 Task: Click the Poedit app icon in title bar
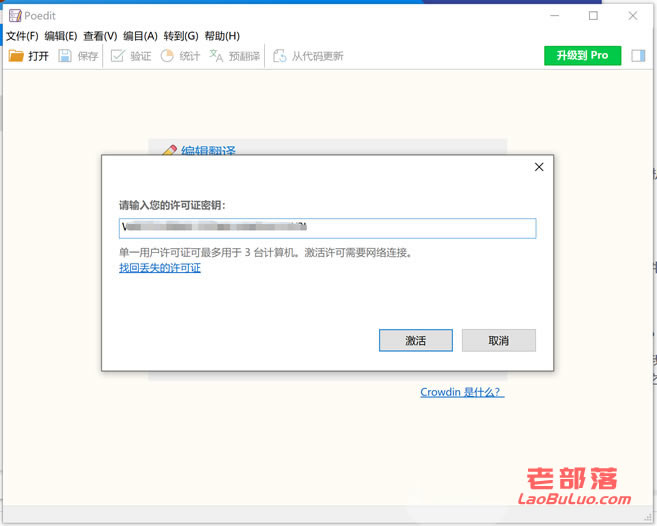pyautogui.click(x=15, y=16)
